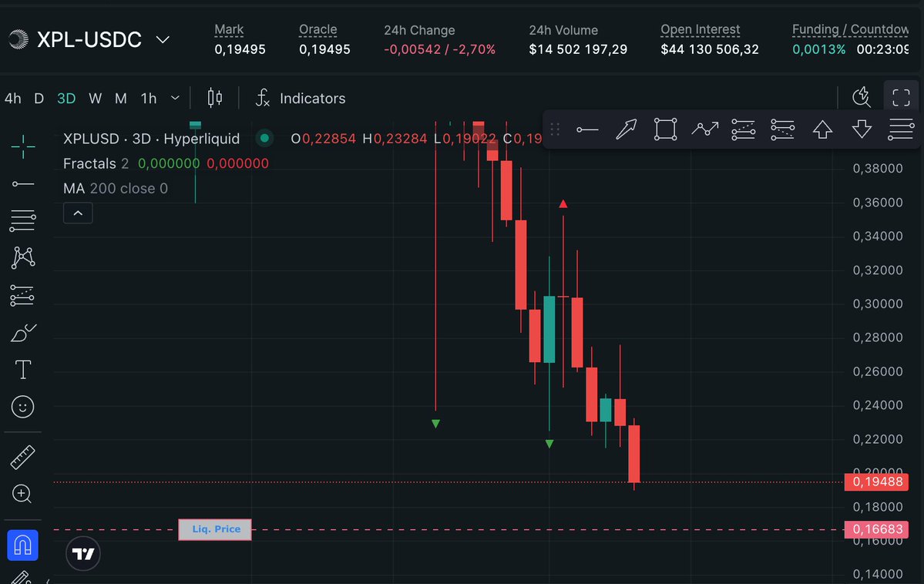The image size is (924, 584).
Task: Select the Trend Line drawing tool
Action: click(x=22, y=183)
